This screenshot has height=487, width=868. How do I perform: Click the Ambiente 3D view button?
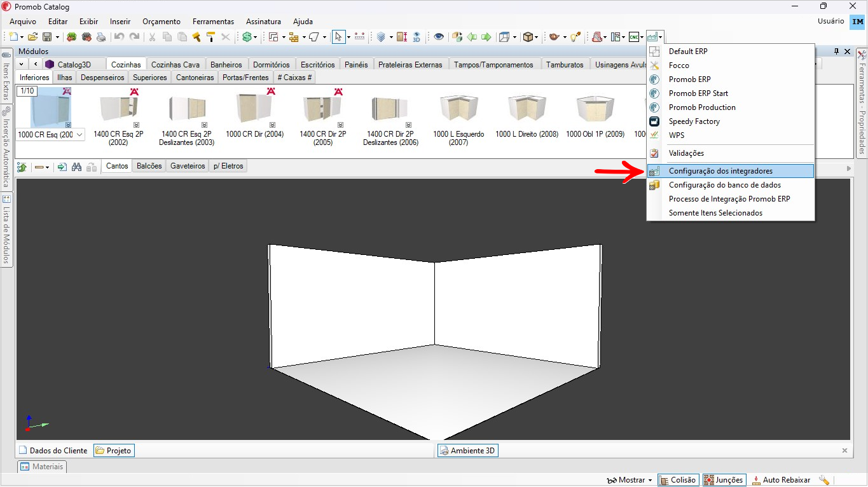pyautogui.click(x=467, y=450)
